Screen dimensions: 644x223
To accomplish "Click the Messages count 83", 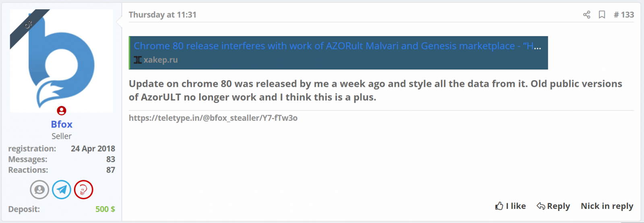I will (111, 159).
